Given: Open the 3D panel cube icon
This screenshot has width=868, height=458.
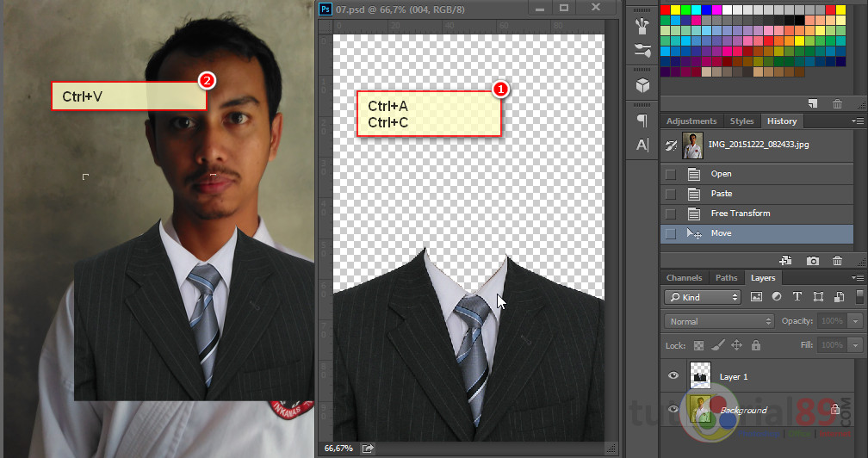Looking at the screenshot, I should click(642, 85).
